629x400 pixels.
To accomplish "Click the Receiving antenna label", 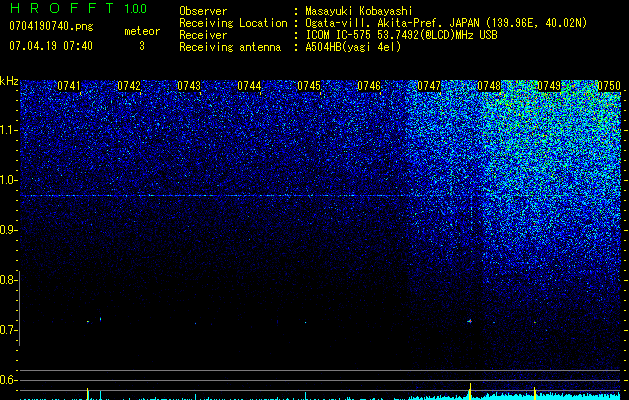I will (x=230, y=47).
